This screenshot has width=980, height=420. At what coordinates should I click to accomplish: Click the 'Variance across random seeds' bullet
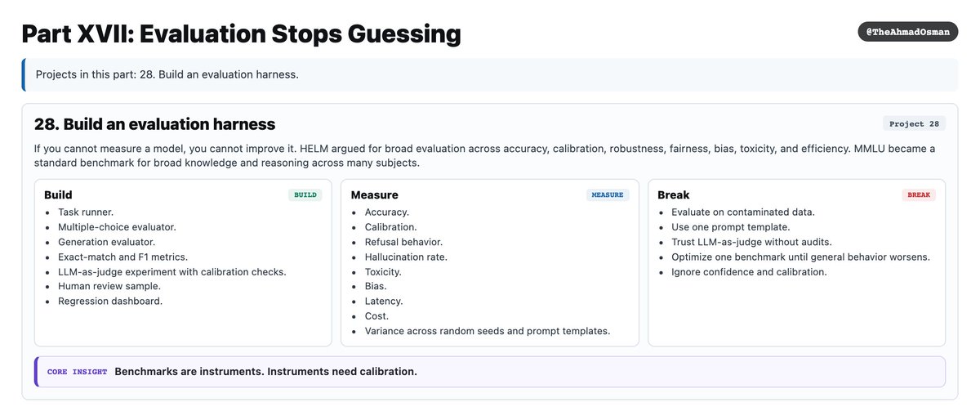coord(488,331)
